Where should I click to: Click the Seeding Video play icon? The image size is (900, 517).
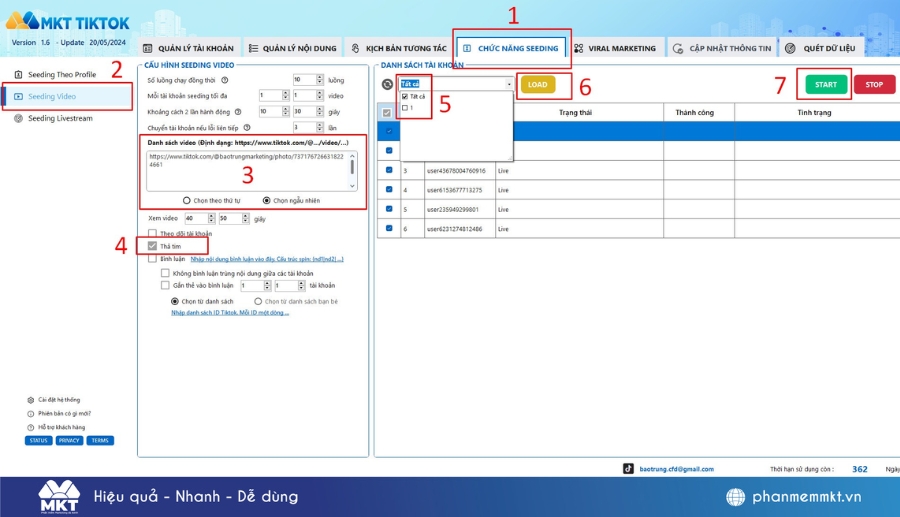point(18,96)
